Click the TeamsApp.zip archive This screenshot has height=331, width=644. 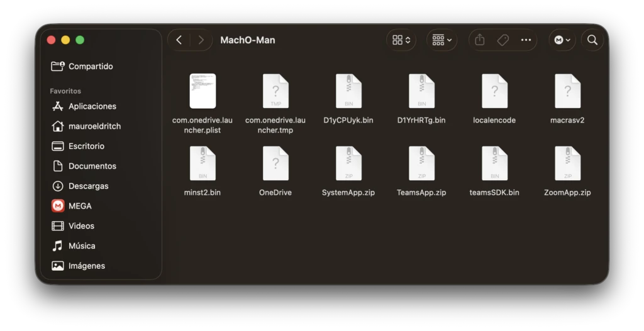[x=421, y=164]
